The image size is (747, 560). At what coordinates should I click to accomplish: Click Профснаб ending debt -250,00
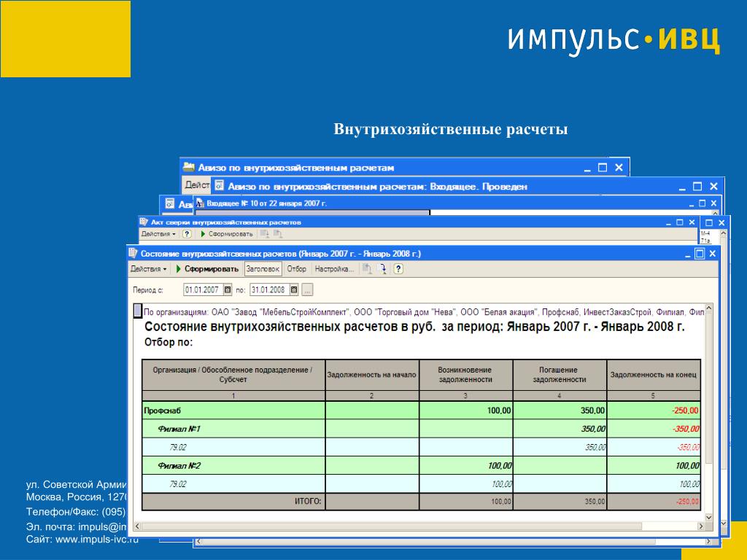685,411
